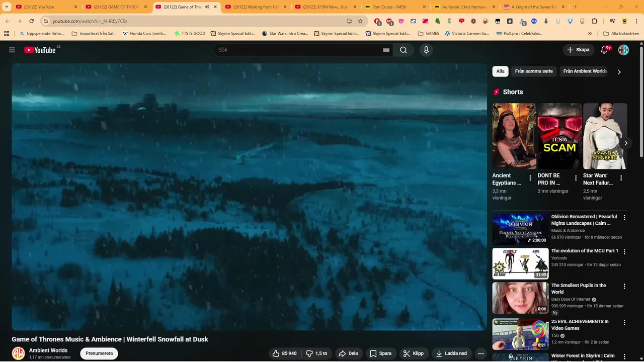
Task: Open more actions ellipsis below video
Action: coord(481,353)
